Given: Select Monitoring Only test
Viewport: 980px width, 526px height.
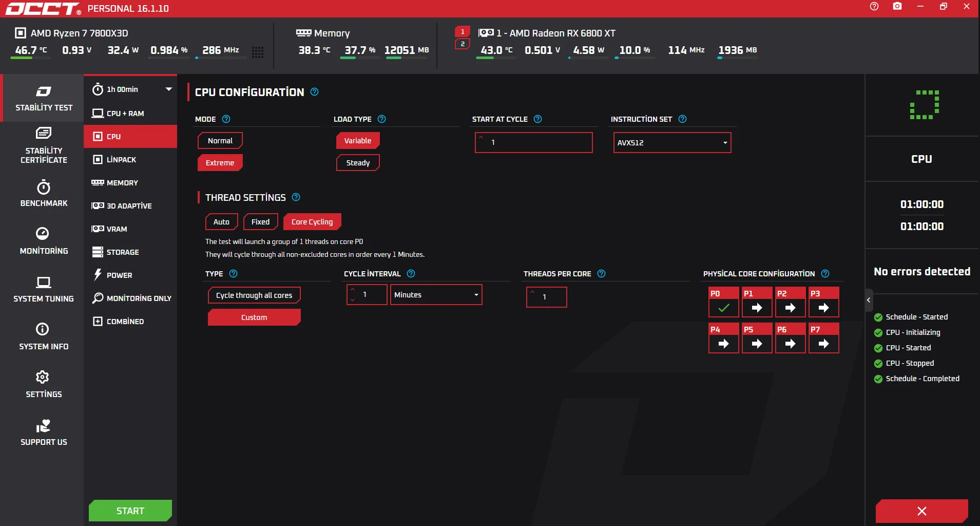Looking at the screenshot, I should [130, 298].
